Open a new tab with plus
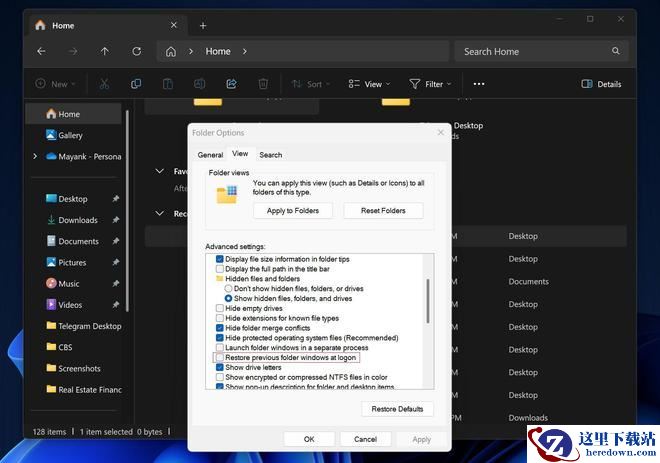 pyautogui.click(x=203, y=26)
